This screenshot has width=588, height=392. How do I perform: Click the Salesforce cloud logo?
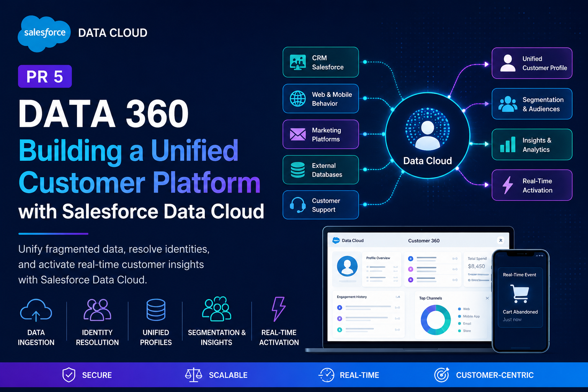point(44,34)
